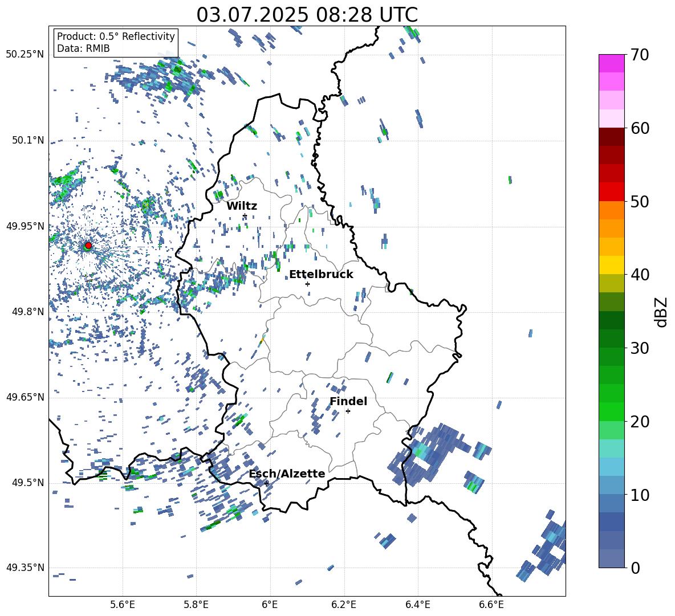Click the 60 tick on the colorbar
Viewport: 675px width, 616px height.
click(640, 128)
